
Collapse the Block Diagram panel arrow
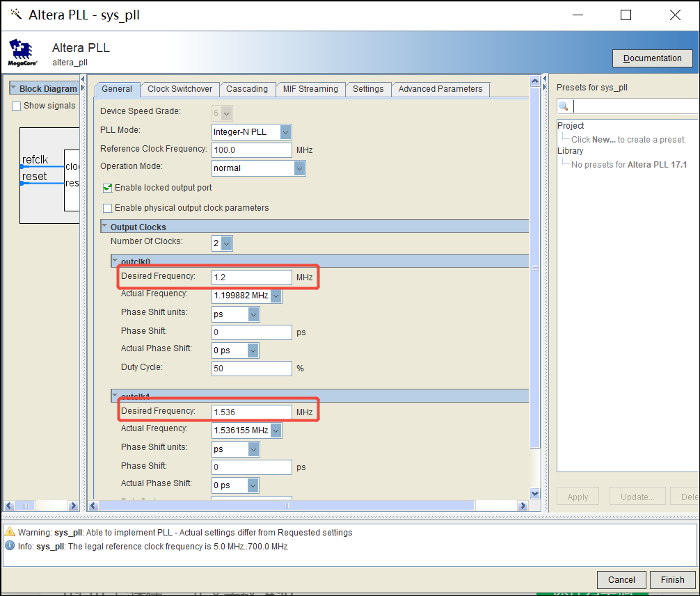point(13,89)
